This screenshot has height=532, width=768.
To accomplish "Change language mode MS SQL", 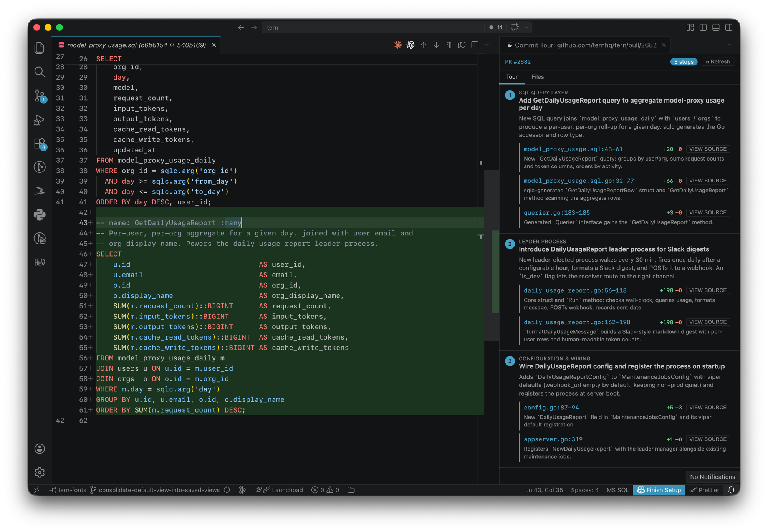I will 617,490.
